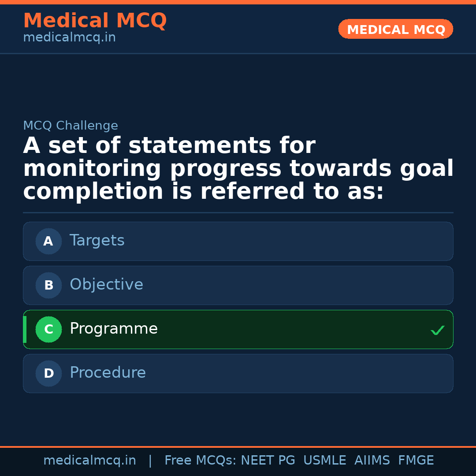Open the medicalmcq.in link in the footer
Image resolution: width=476 pixels, height=476 pixels.
coord(89,461)
